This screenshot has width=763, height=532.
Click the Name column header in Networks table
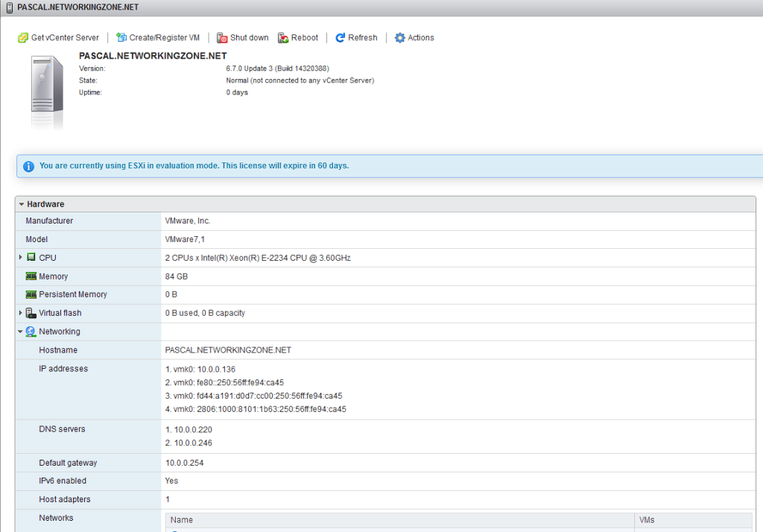[182, 520]
